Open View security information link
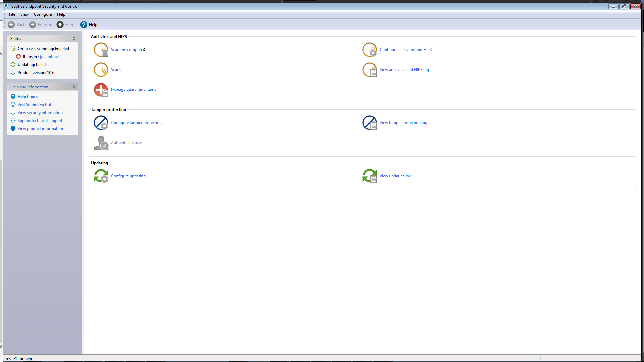The width and height of the screenshot is (644, 362). pyautogui.click(x=40, y=113)
